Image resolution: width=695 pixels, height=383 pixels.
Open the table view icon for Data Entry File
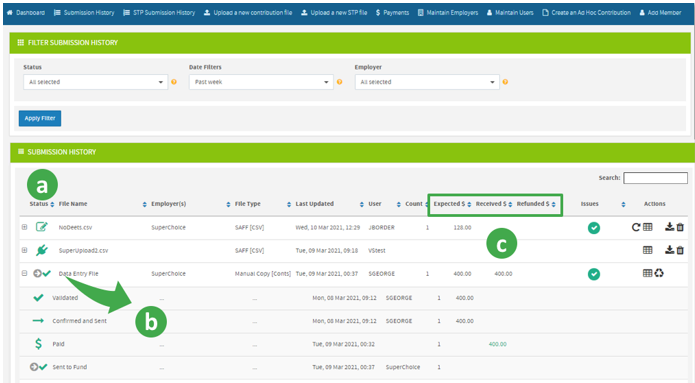point(648,273)
